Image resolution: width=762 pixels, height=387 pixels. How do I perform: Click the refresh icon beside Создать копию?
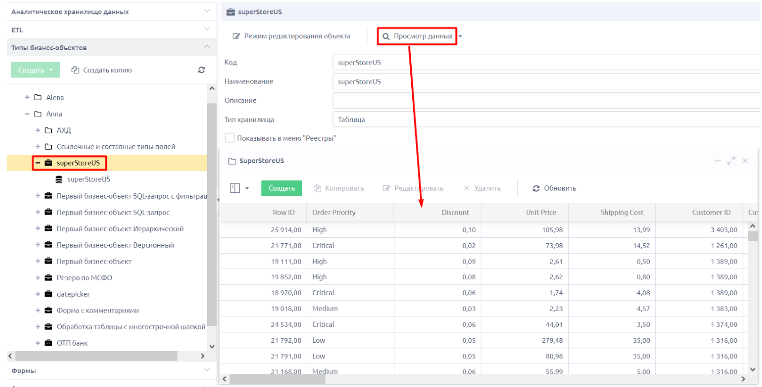point(201,70)
